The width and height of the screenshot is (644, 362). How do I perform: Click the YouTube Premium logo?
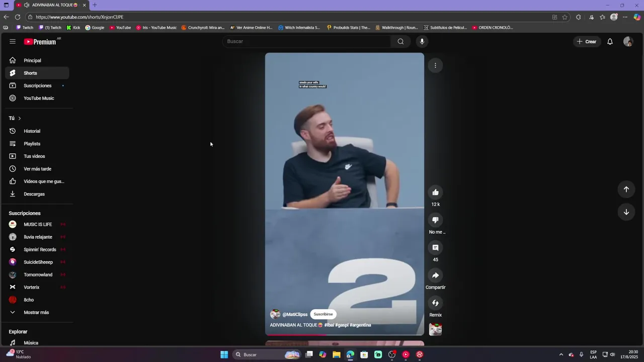pyautogui.click(x=40, y=42)
